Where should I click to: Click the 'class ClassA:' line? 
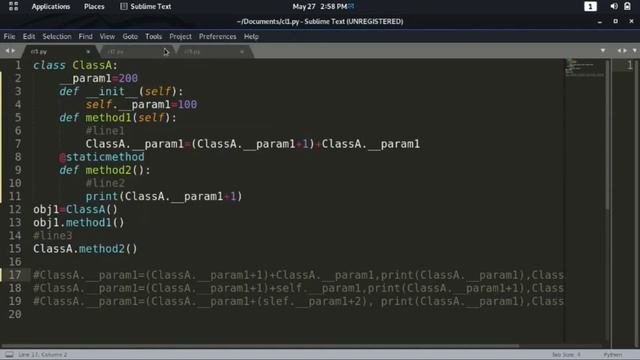(76, 65)
